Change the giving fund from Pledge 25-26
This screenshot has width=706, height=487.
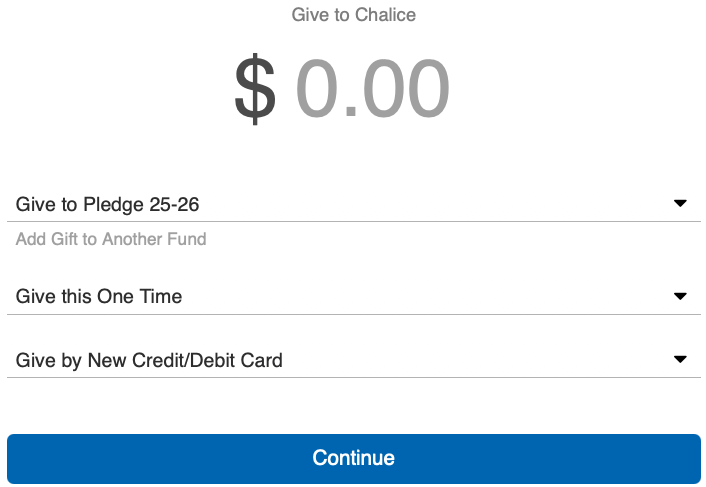tap(352, 205)
